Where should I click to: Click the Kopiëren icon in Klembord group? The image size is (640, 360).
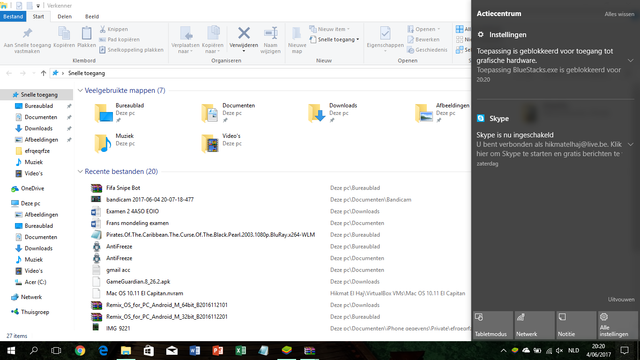[x=64, y=33]
